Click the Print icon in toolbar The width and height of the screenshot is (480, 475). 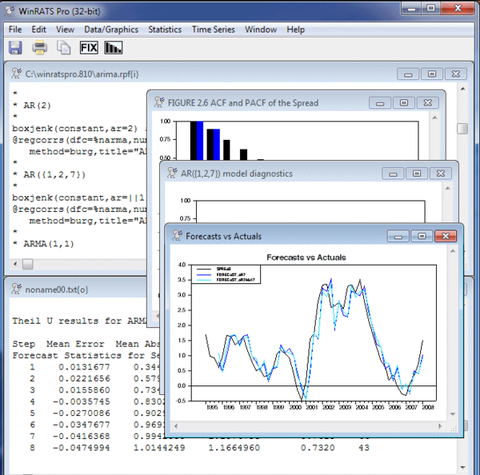pyautogui.click(x=39, y=48)
